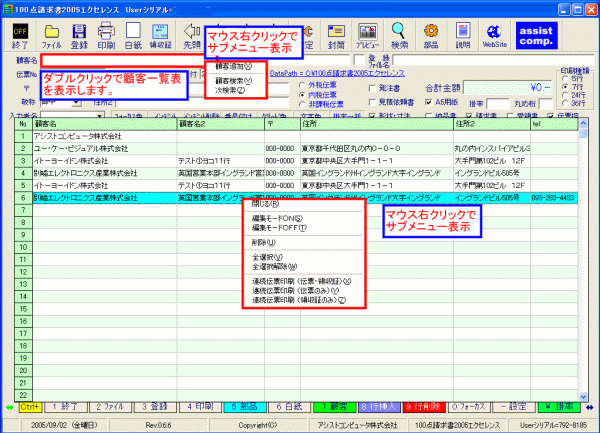
Task: Select the 白紙 blank page toolbar icon
Action: pos(133,36)
